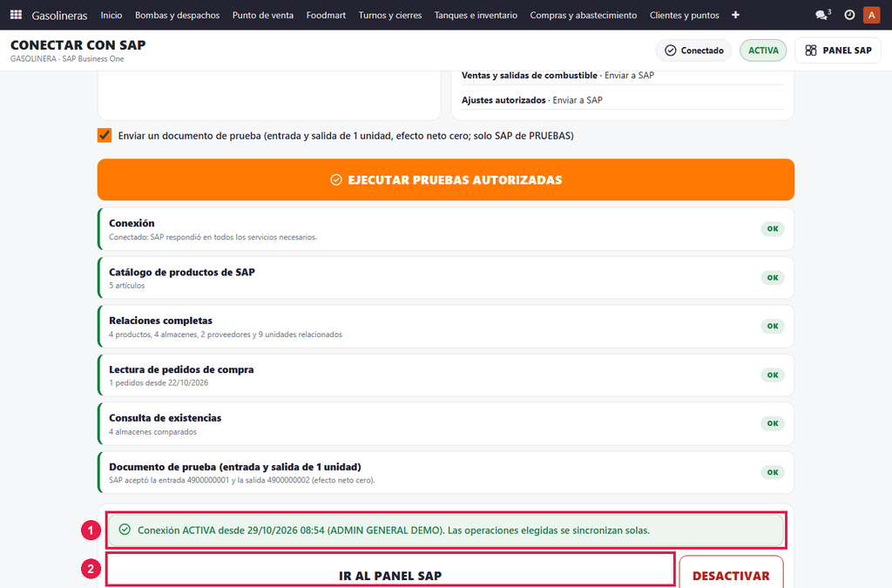Click the CONECTAR CON SAP heading

click(78, 45)
